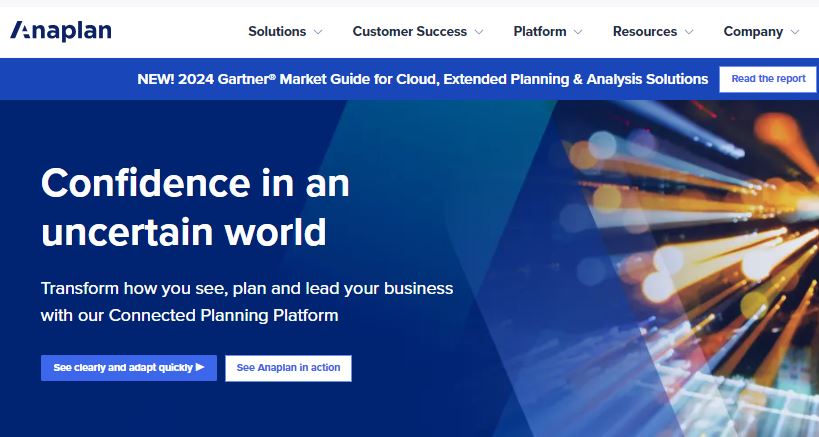
Task: Expand the Solutions chevron arrow
Action: (318, 32)
